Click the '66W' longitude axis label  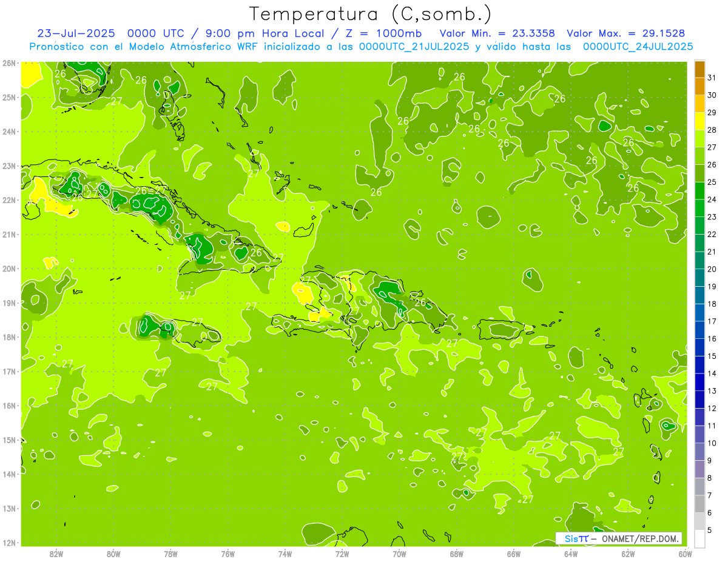pos(514,554)
